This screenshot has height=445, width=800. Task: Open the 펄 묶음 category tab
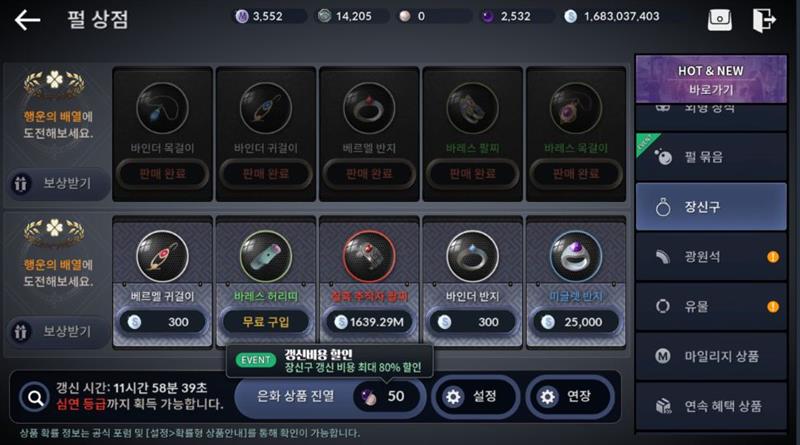point(711,157)
